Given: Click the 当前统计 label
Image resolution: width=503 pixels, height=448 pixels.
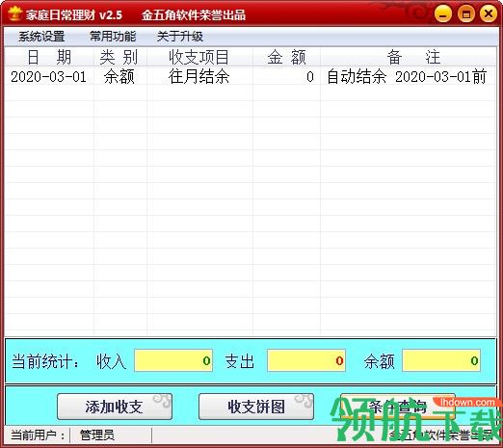Looking at the screenshot, I should (x=45, y=361).
